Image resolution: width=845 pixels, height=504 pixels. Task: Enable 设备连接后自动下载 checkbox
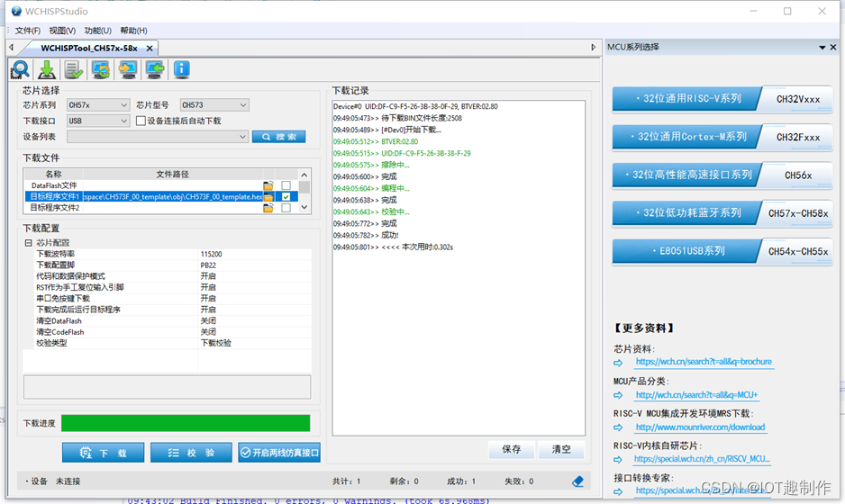click(141, 121)
